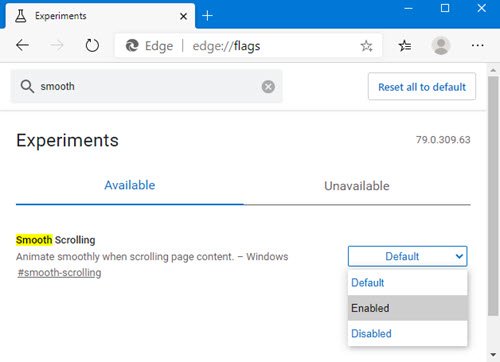
Task: Open the Favorites list icon
Action: (x=405, y=45)
